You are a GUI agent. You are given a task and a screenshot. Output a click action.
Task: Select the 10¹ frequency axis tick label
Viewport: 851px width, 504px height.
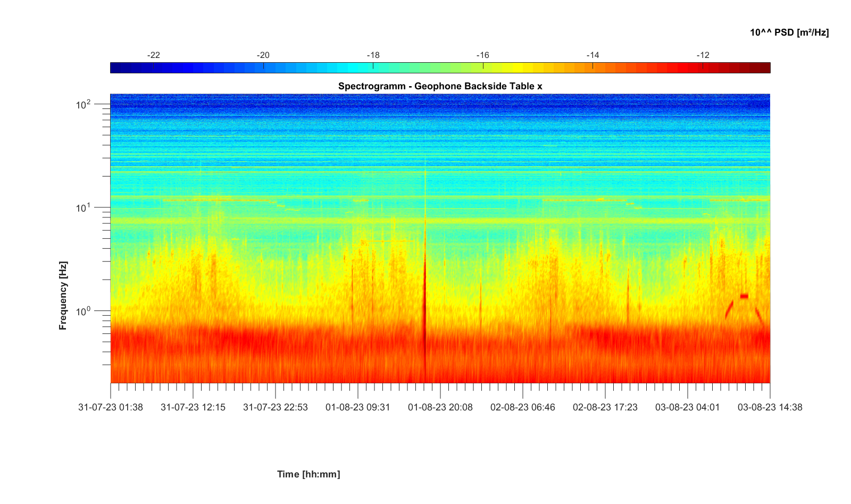tap(84, 208)
